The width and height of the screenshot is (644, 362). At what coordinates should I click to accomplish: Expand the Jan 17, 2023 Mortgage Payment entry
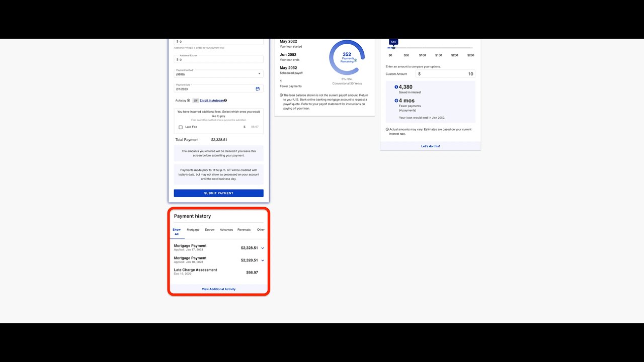(x=263, y=248)
